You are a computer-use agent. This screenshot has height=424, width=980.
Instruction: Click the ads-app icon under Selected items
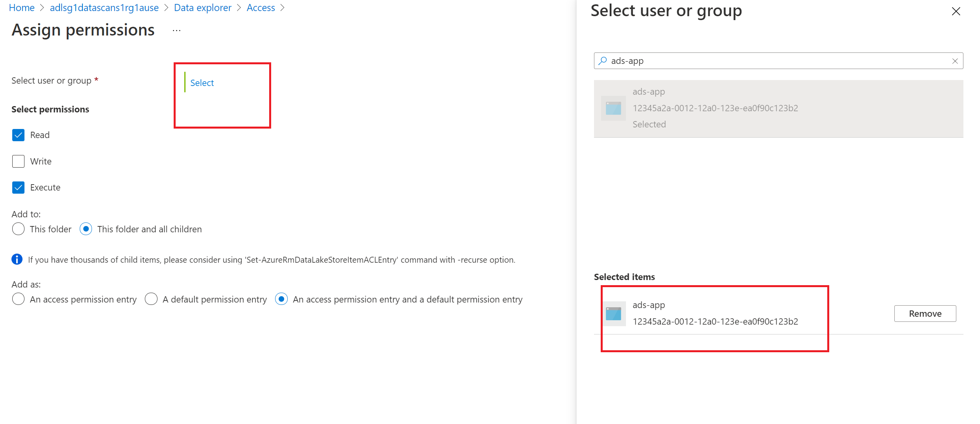pyautogui.click(x=613, y=314)
